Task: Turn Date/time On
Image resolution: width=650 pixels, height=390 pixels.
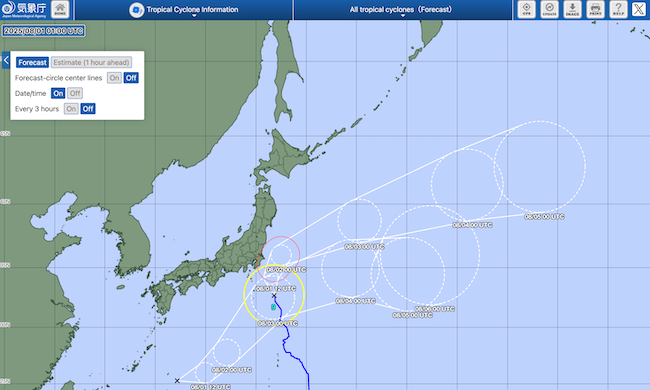Action: (58, 93)
